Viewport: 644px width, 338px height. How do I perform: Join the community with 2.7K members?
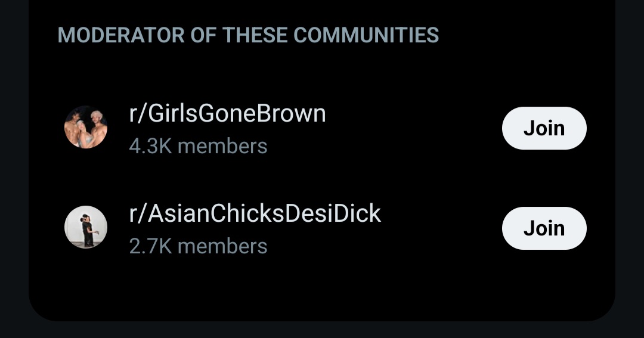544,228
